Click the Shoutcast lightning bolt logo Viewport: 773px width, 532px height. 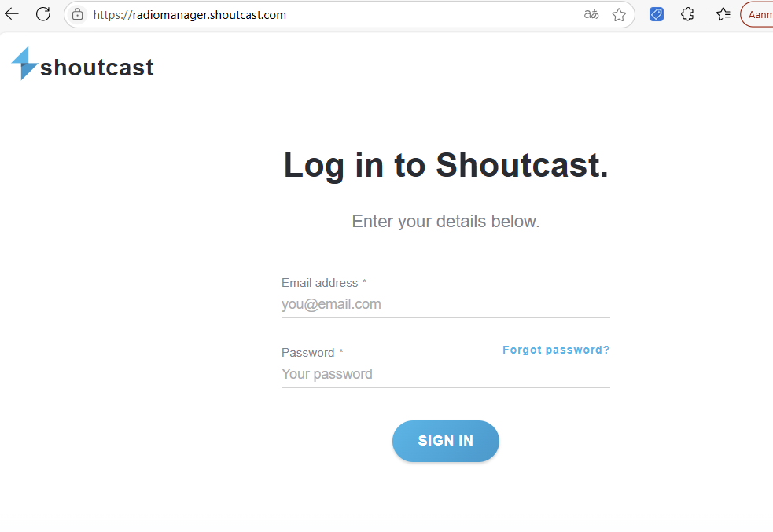coord(24,63)
